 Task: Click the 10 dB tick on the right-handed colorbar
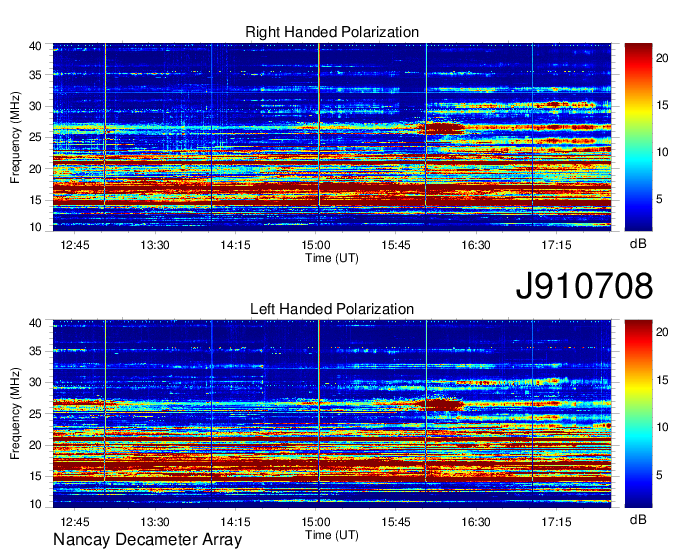click(x=662, y=153)
